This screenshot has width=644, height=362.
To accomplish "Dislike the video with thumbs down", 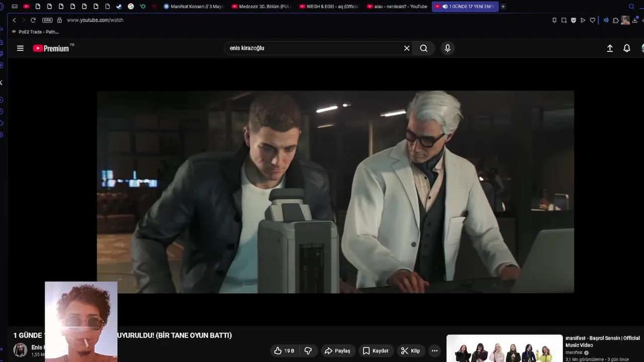I will click(308, 351).
